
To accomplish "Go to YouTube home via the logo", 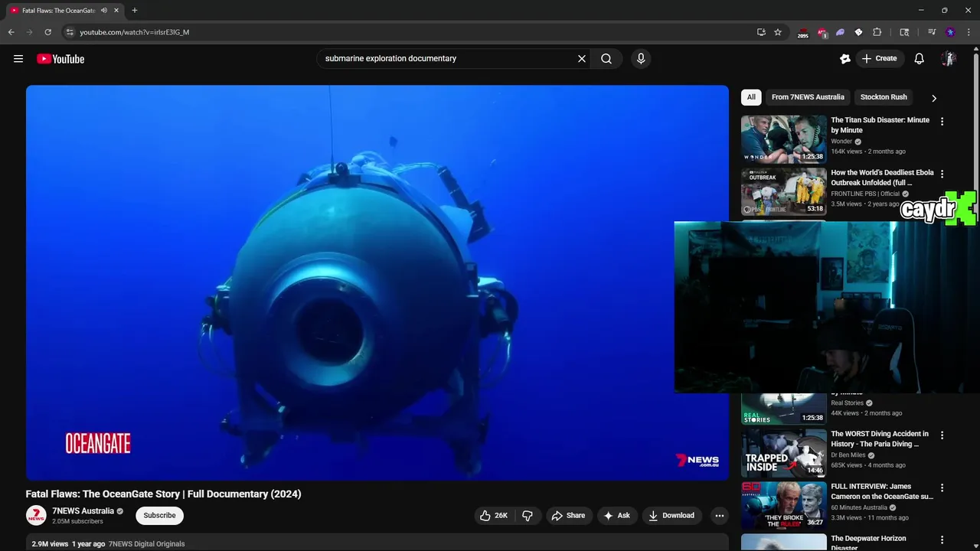I will (60, 59).
